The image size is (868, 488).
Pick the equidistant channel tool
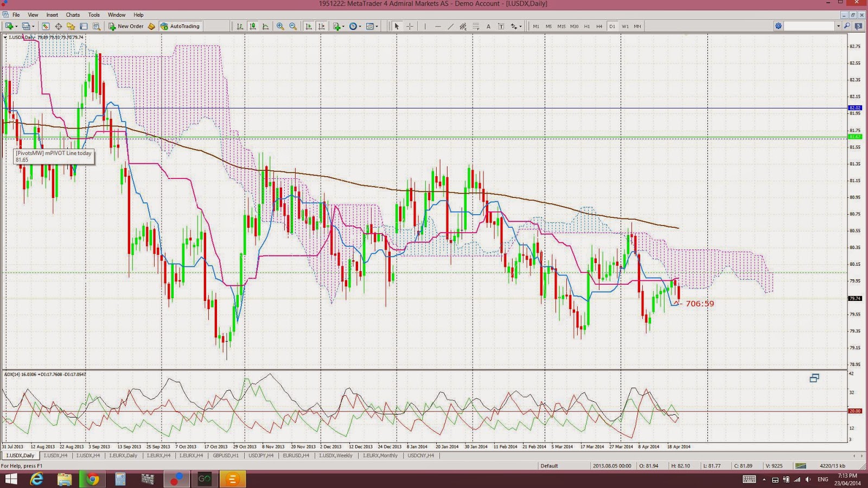[463, 26]
